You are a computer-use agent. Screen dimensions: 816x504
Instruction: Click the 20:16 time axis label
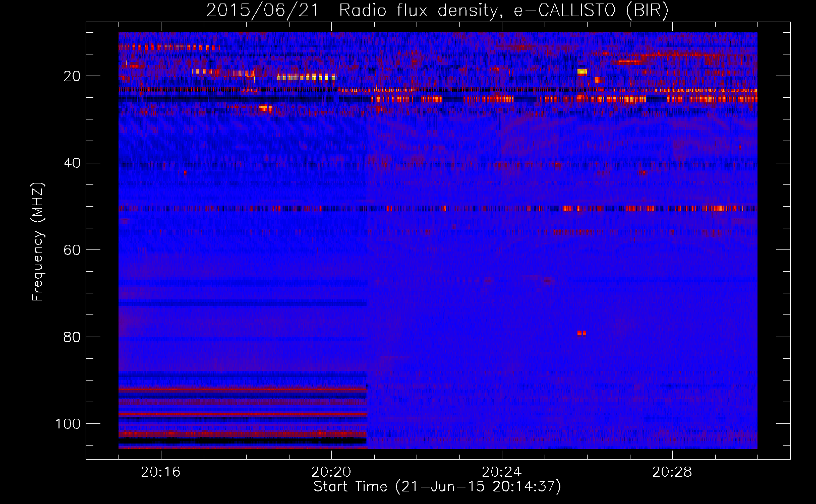tap(161, 472)
